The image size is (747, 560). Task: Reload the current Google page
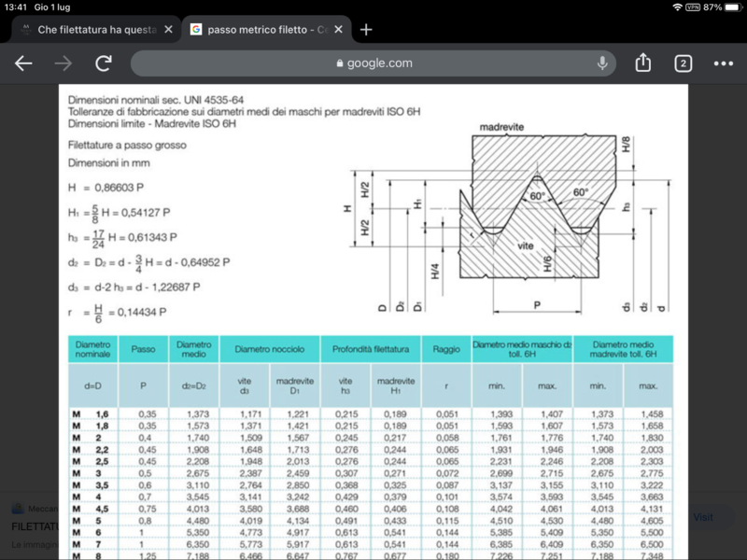101,65
